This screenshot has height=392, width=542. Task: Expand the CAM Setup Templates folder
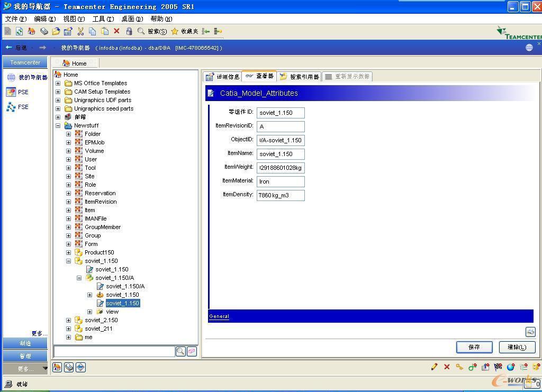[x=58, y=92]
